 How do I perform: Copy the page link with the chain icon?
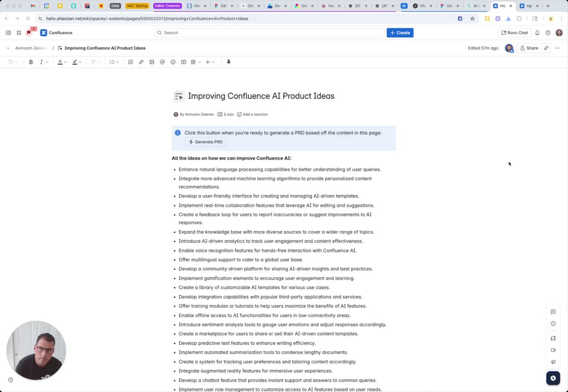(x=546, y=48)
